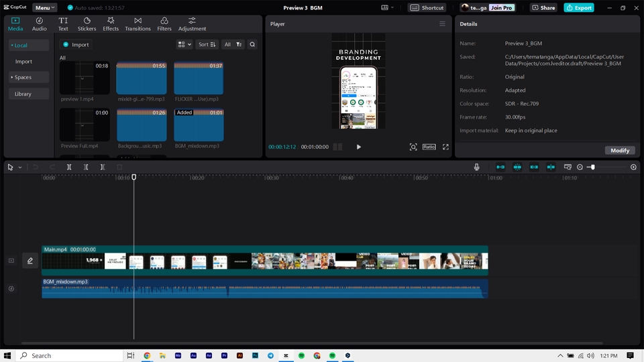
Task: Open the Audio panel
Action: (x=40, y=24)
